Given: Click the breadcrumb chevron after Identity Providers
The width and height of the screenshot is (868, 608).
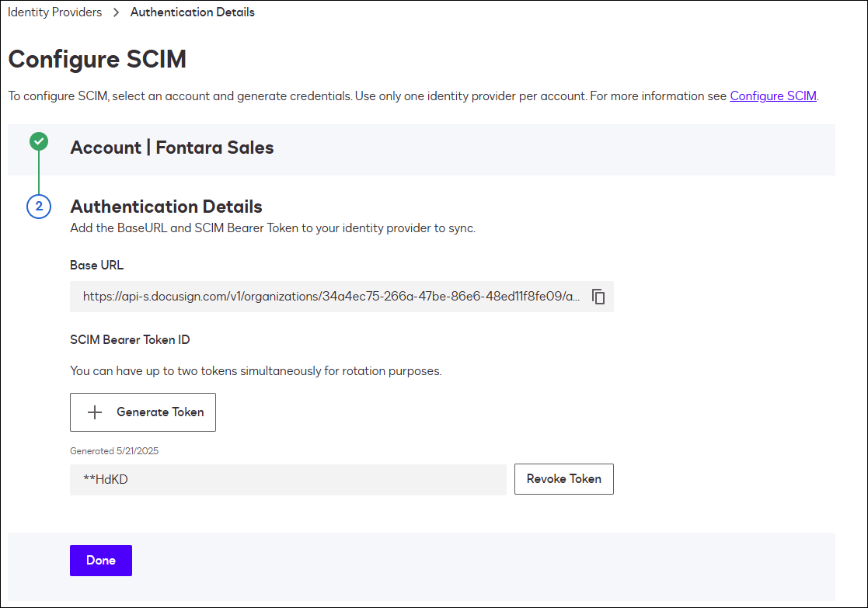Looking at the screenshot, I should 115,12.
